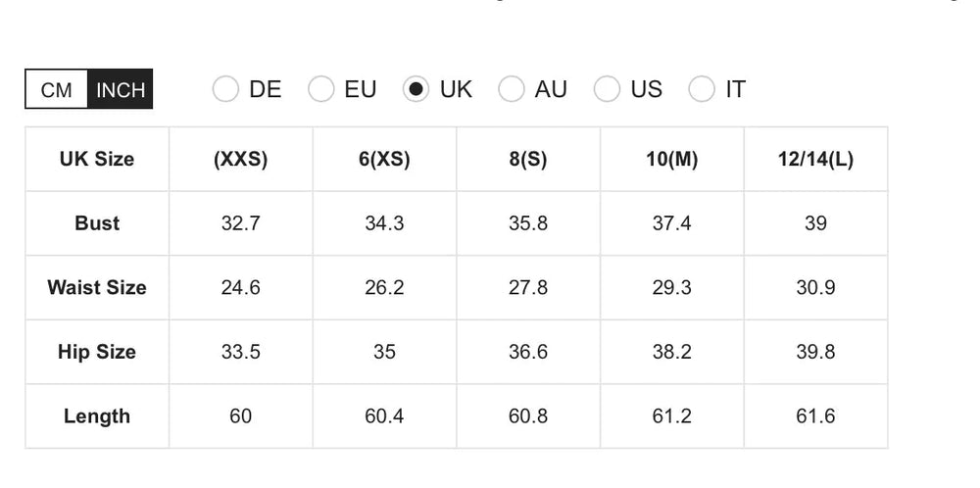Click the 8(S) size column header
The width and height of the screenshot is (980, 488).
[x=528, y=159]
